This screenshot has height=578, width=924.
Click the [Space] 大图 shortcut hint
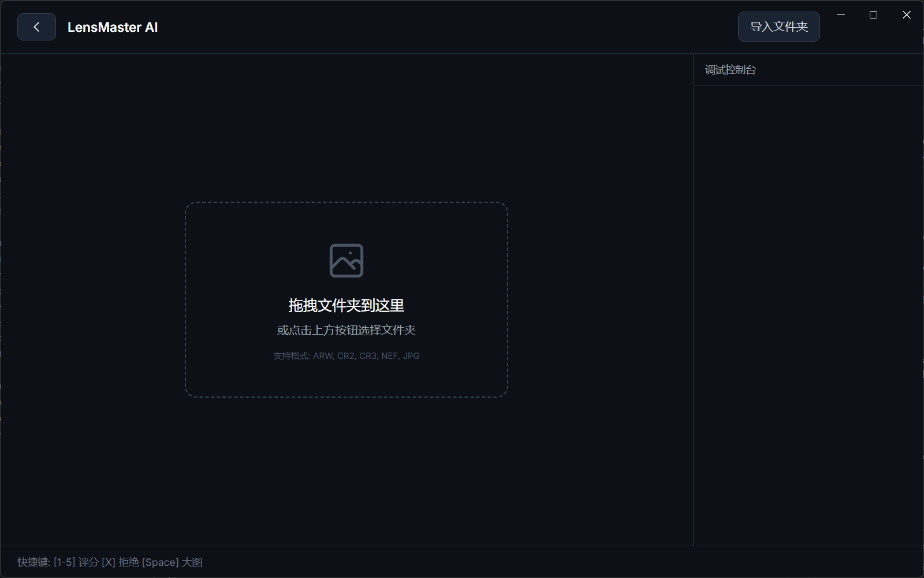(172, 562)
